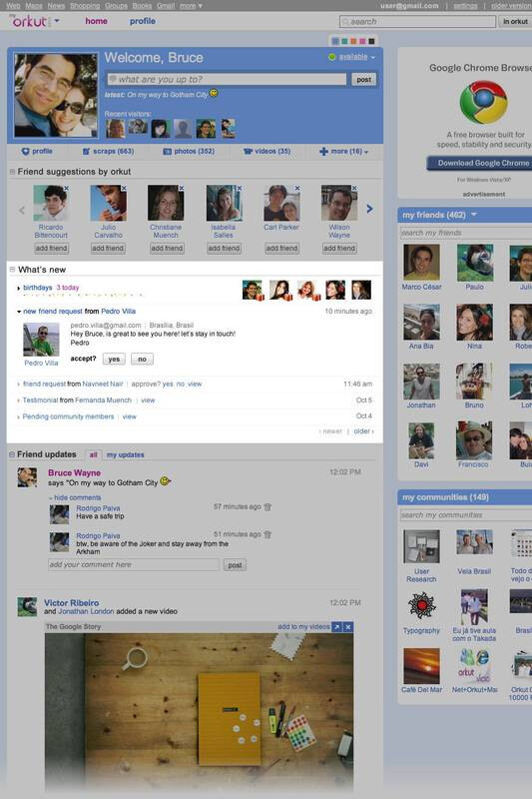Viewport: 532px width, 799px height.
Task: Go to the profile tab in the header
Action: tap(143, 21)
